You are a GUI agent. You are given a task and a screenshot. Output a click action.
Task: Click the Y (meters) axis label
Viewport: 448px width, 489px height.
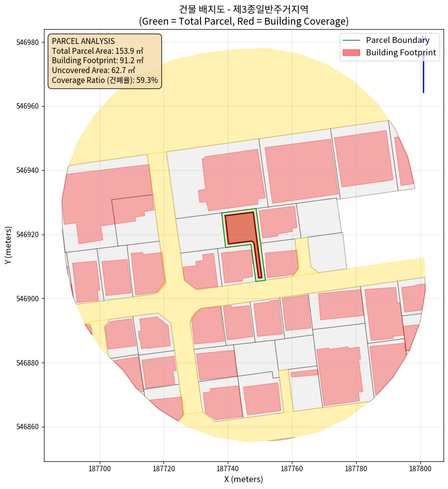8,245
